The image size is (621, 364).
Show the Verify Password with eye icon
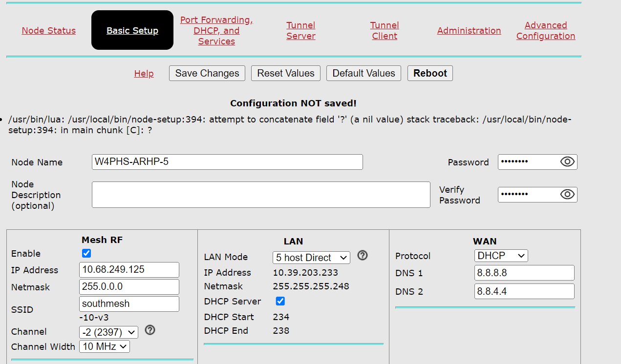[567, 194]
